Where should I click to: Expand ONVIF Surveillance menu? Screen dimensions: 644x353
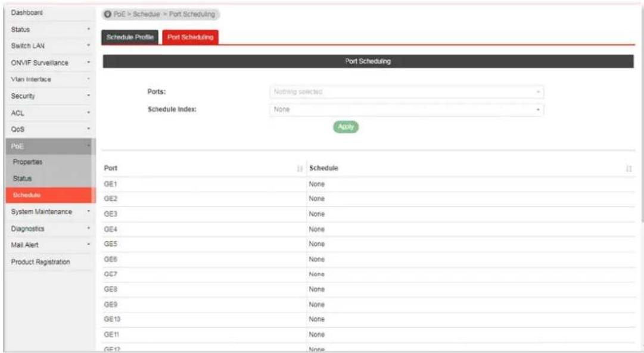pos(49,63)
